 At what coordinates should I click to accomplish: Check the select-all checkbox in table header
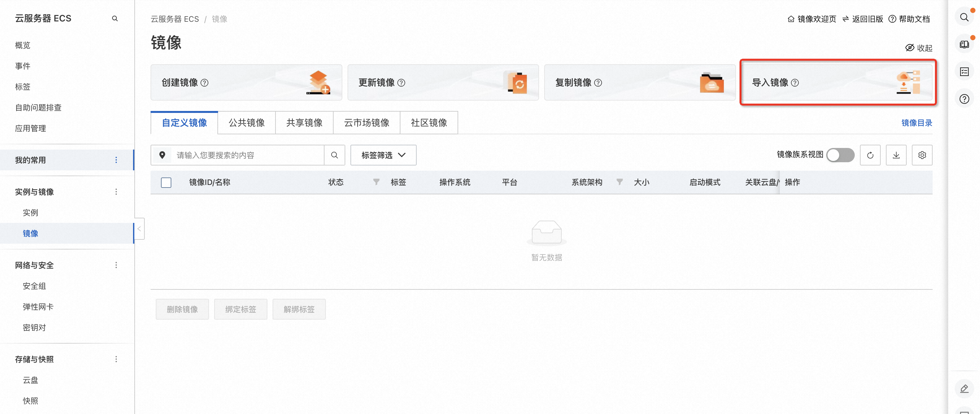tap(166, 183)
